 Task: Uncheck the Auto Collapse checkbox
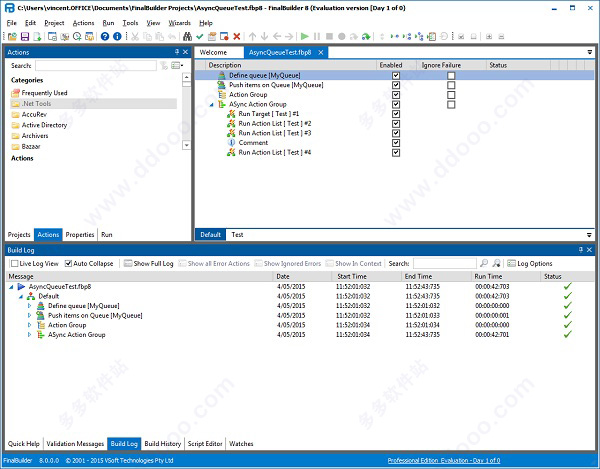[68, 263]
